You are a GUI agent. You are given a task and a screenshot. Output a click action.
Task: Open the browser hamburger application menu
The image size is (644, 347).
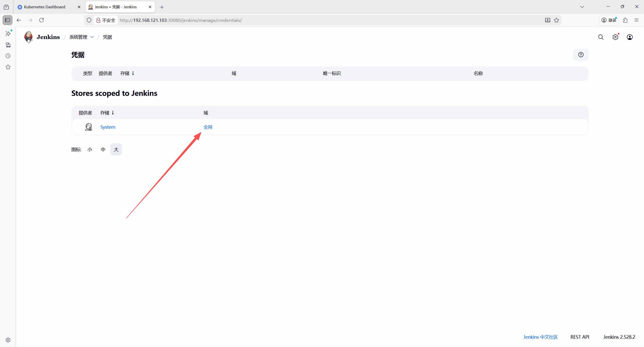click(x=636, y=20)
